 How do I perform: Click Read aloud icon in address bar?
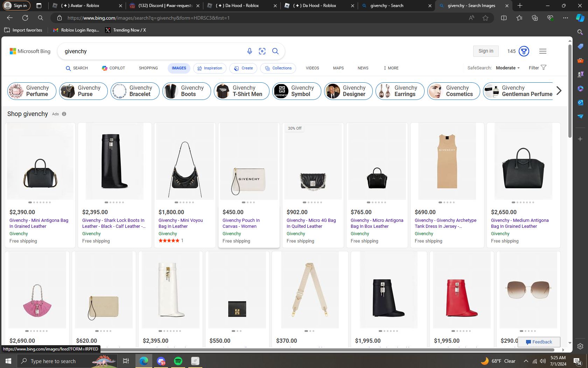point(472,18)
